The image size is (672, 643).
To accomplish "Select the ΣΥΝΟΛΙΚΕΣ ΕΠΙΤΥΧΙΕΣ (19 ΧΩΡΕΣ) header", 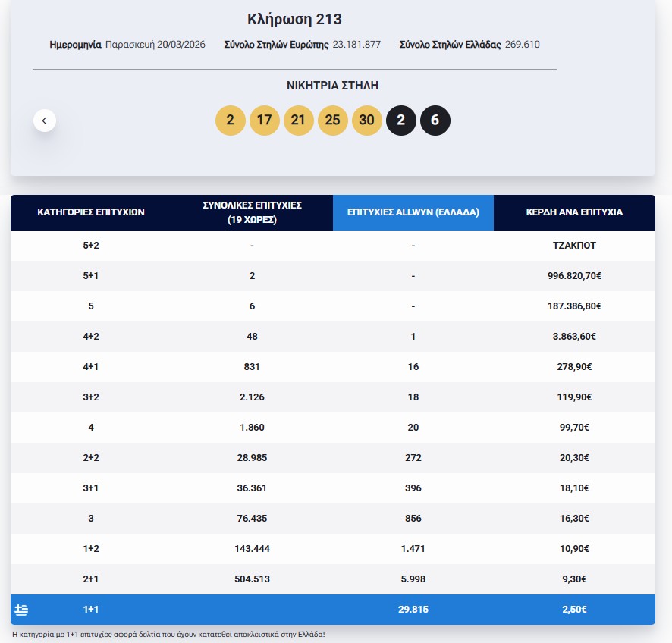I will click(x=252, y=212).
